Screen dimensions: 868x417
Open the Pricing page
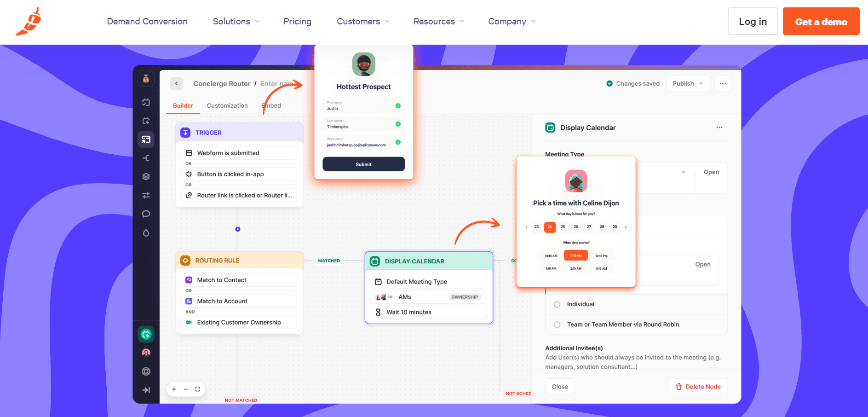(x=297, y=22)
